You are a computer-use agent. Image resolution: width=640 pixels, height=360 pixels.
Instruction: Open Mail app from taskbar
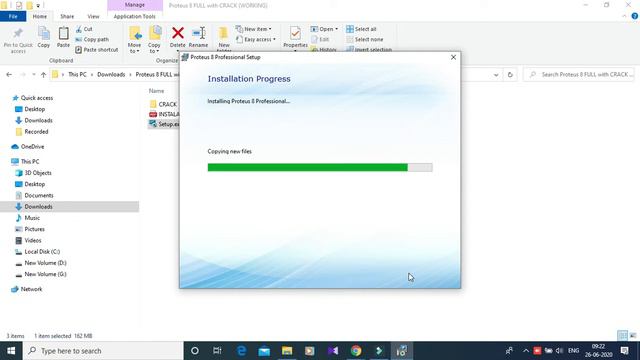(x=264, y=351)
